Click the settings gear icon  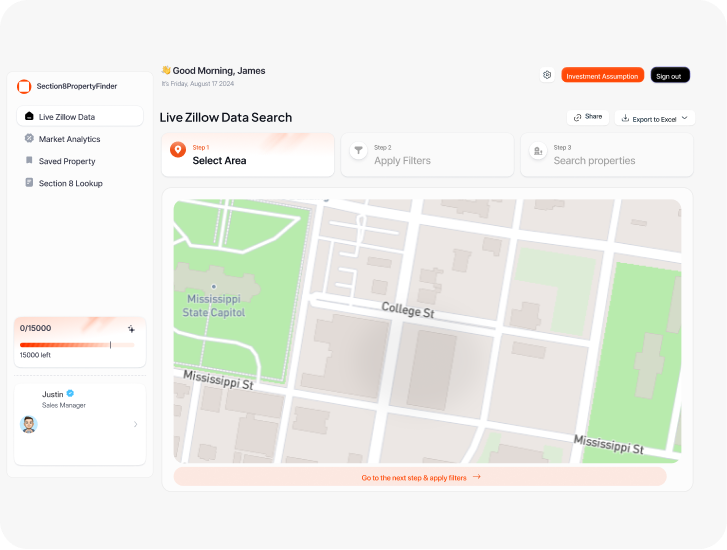pyautogui.click(x=547, y=75)
